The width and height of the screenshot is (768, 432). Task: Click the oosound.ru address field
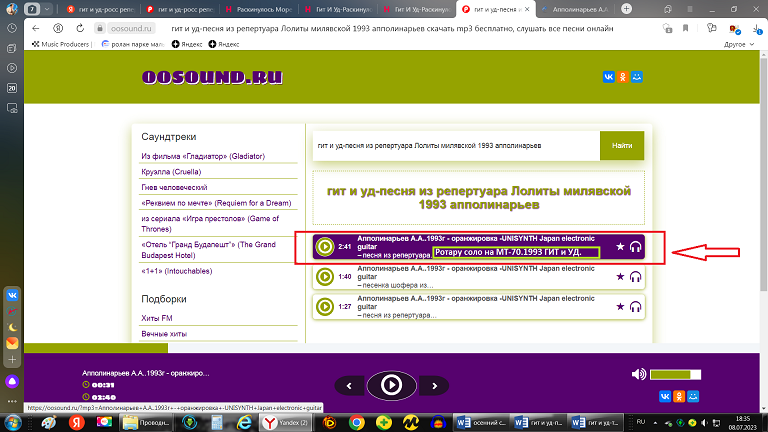[131, 28]
